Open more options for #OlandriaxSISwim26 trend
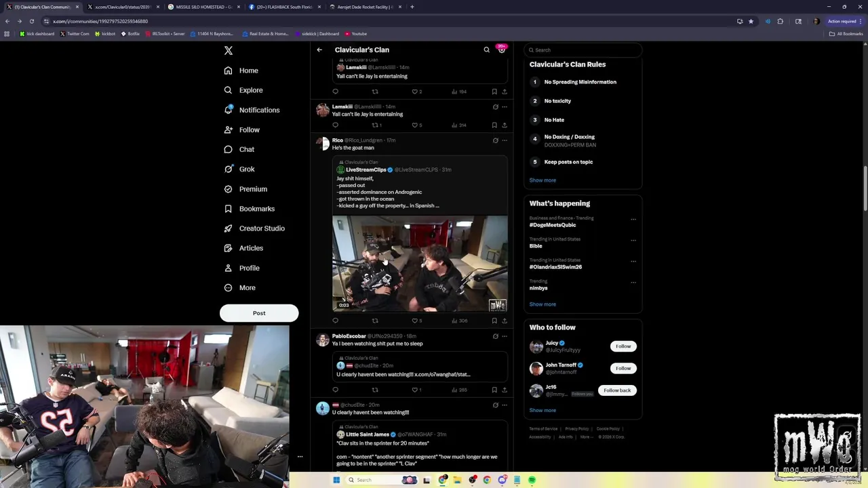 pyautogui.click(x=633, y=261)
